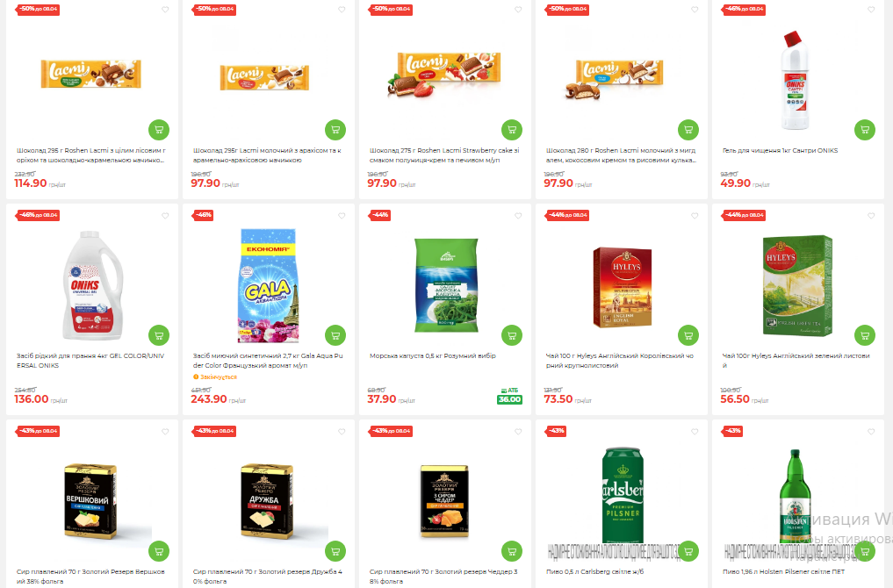Add Золотий Резерв Дружба cheese to cart
Image resolution: width=893 pixels, height=588 pixels.
coord(335,551)
